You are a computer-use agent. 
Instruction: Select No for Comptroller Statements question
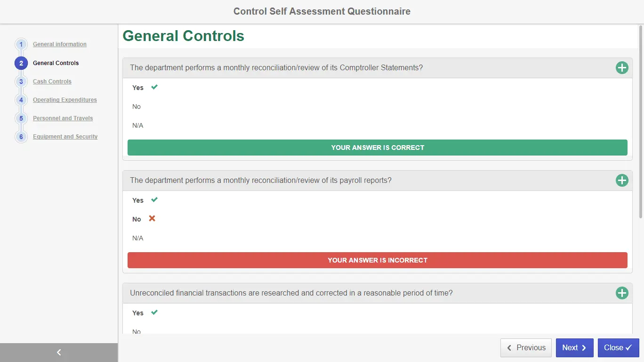[x=137, y=107]
